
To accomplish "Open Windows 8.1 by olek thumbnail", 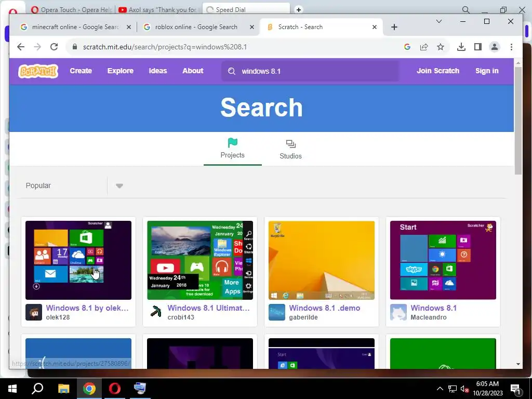I will point(78,260).
